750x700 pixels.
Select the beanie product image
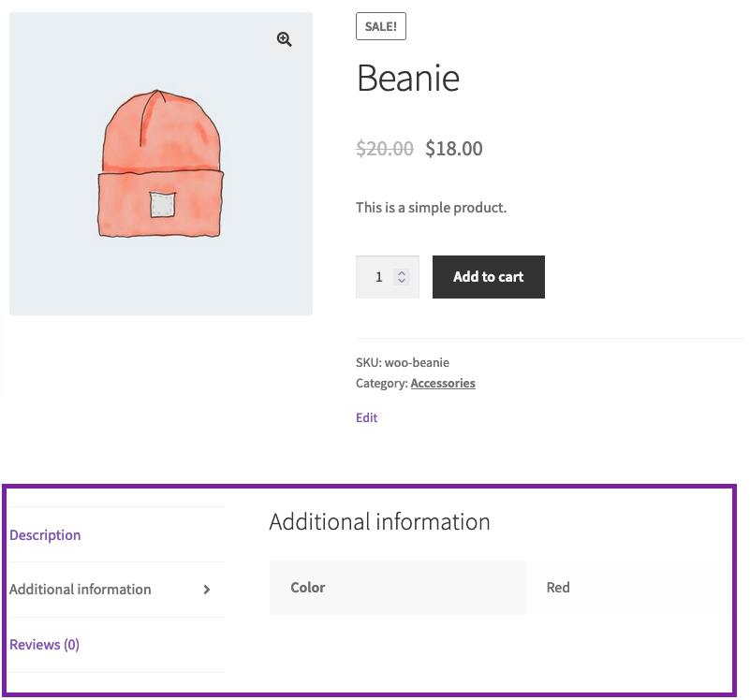pos(160,163)
